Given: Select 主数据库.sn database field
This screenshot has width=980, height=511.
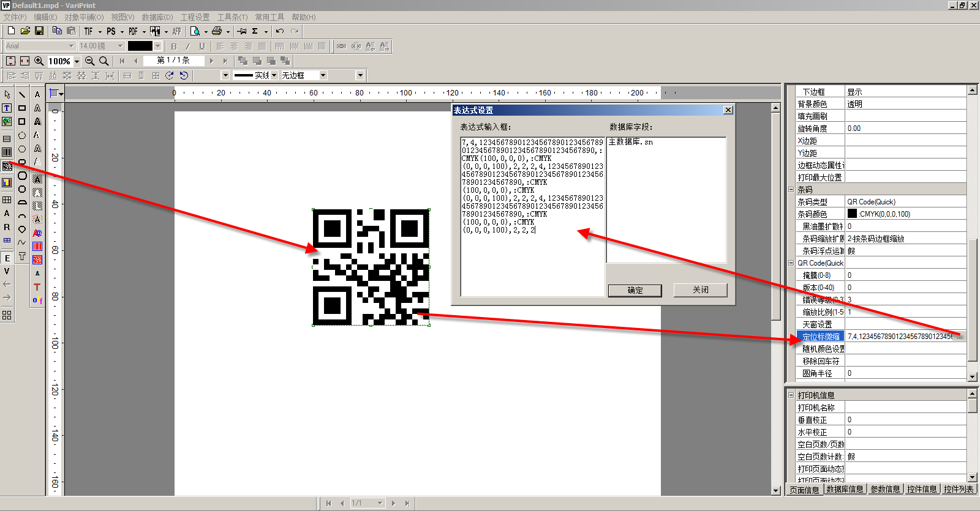Looking at the screenshot, I should coord(630,142).
